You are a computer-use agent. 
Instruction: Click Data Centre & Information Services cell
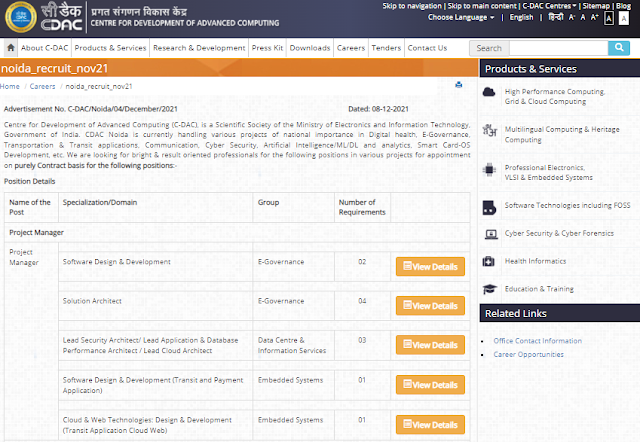[x=293, y=345]
